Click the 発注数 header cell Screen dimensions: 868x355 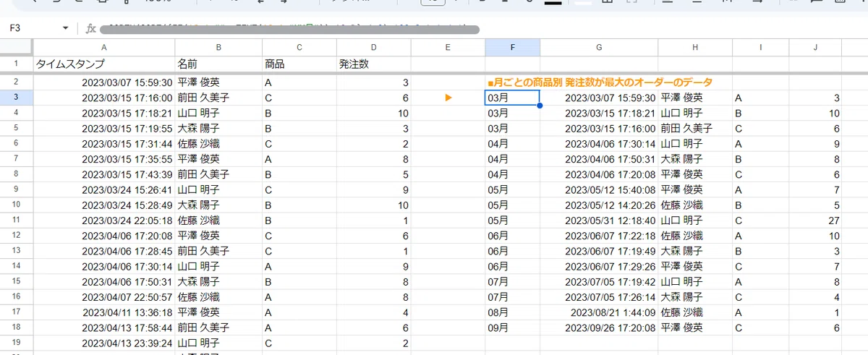(x=374, y=64)
